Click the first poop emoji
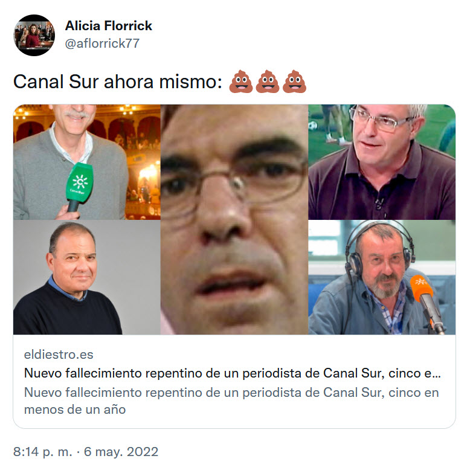 pyautogui.click(x=241, y=82)
